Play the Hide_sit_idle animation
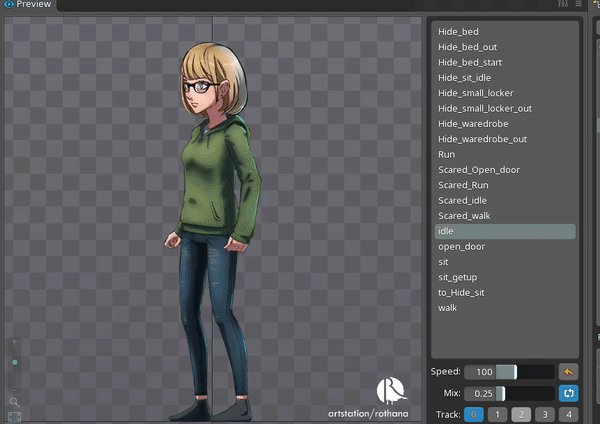 [x=505, y=78]
